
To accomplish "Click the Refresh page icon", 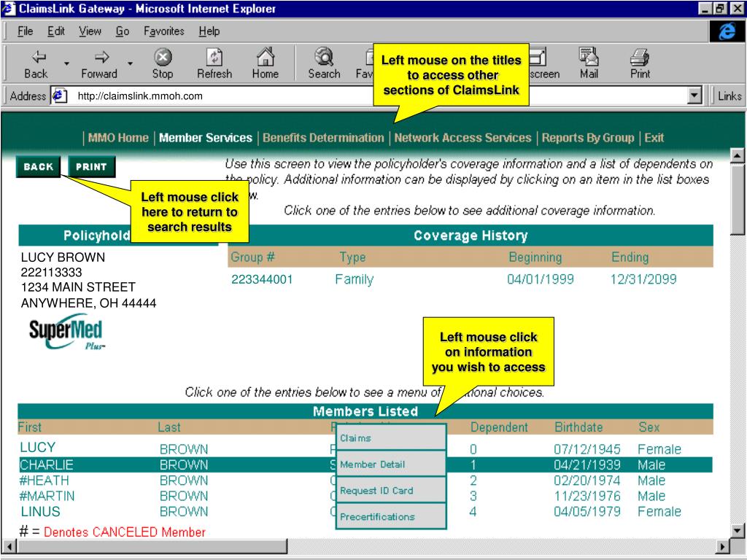I will [x=214, y=57].
